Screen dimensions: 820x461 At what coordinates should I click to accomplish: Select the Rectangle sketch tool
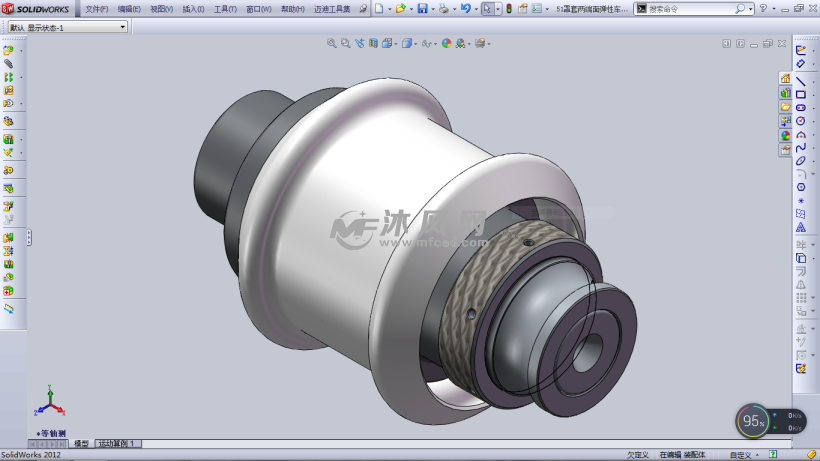click(x=801, y=94)
